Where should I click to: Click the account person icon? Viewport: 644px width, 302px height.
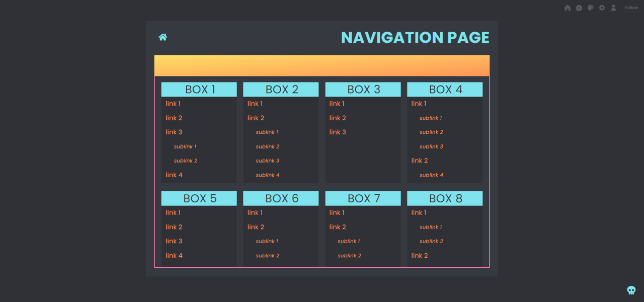coord(613,8)
